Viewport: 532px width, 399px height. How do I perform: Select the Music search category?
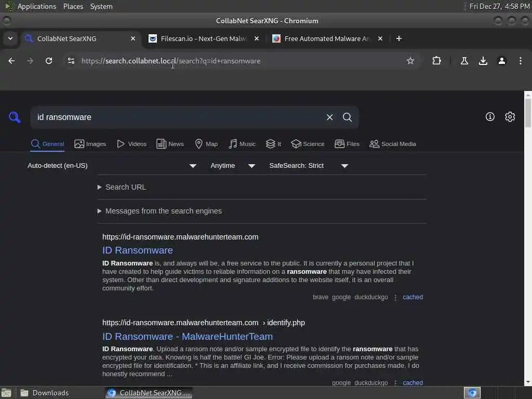tap(242, 144)
